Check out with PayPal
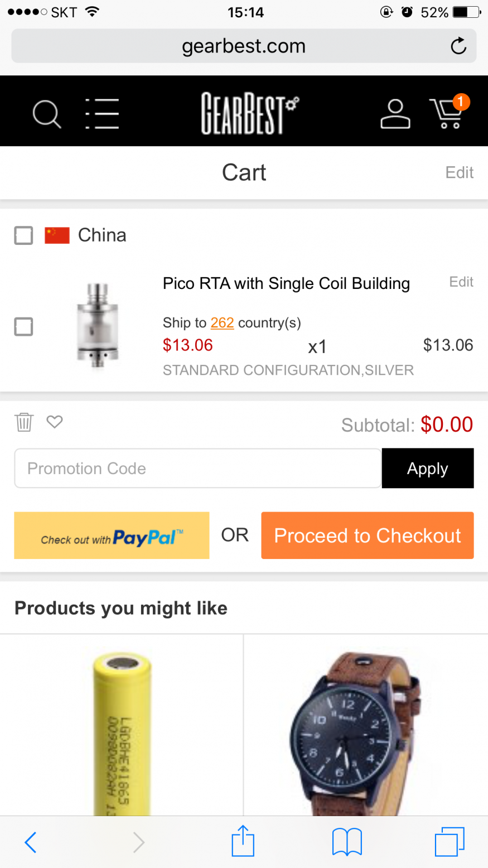Image resolution: width=488 pixels, height=868 pixels. [112, 536]
